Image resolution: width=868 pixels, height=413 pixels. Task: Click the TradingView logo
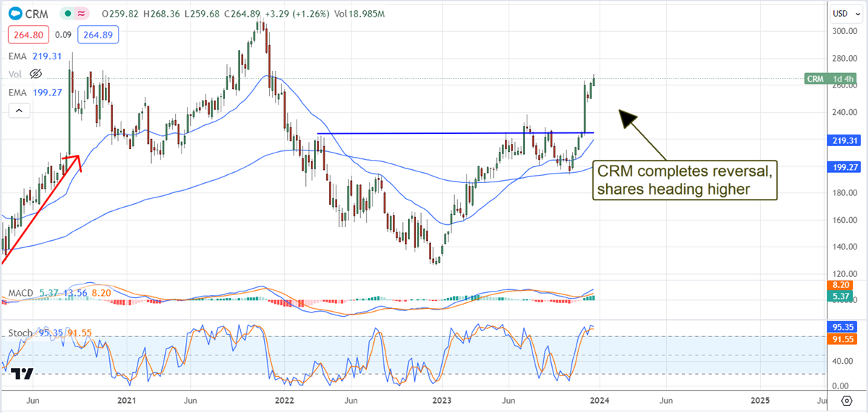[22, 373]
